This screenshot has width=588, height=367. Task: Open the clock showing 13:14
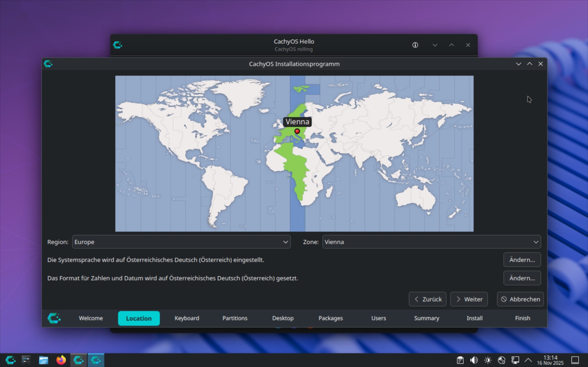[550, 360]
